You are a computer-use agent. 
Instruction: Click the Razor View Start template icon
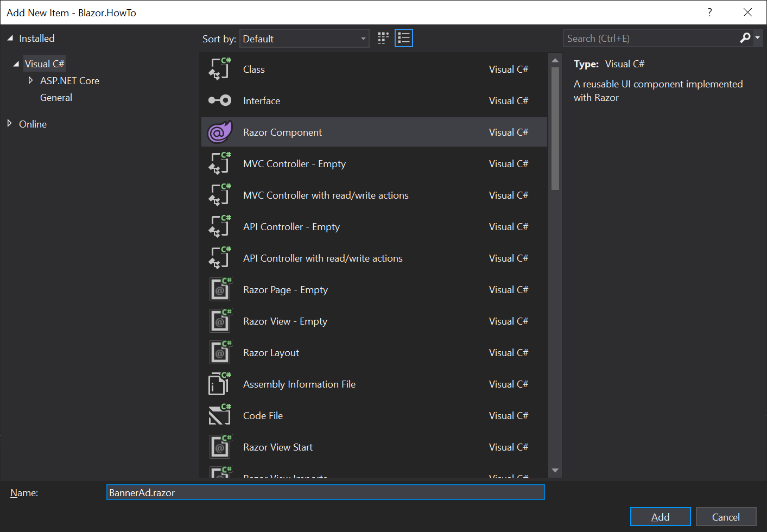click(x=219, y=447)
